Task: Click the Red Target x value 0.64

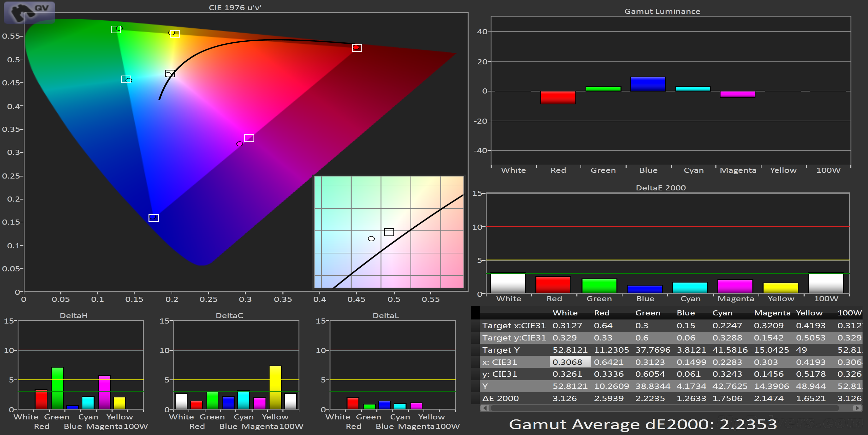Action: (603, 326)
